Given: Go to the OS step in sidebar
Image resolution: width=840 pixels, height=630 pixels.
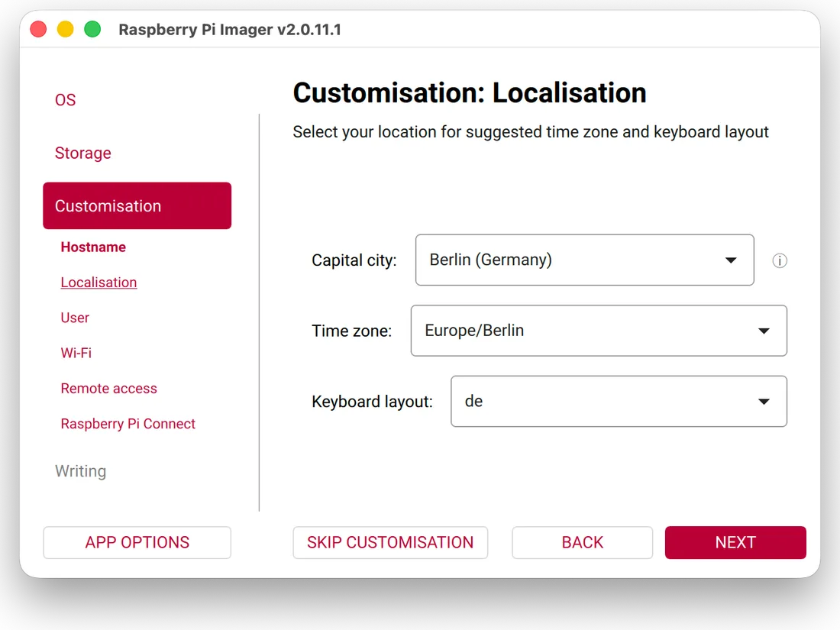Looking at the screenshot, I should (x=66, y=100).
